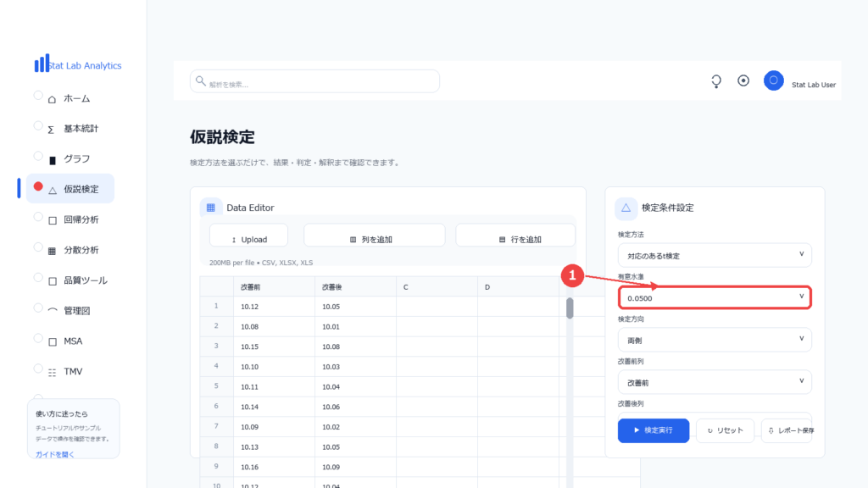
Task: Click the home house icon in sidebar
Action: [x=52, y=100]
